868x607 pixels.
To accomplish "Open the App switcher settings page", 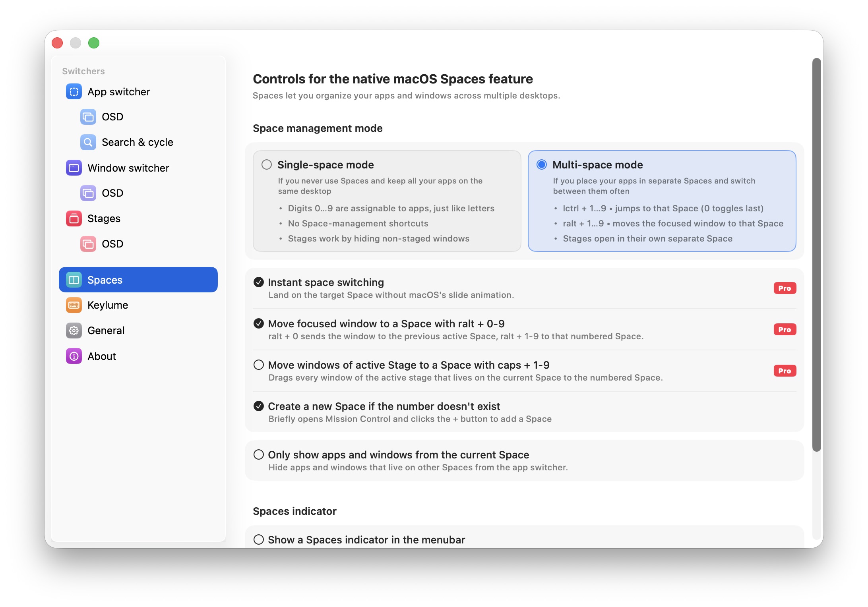I will point(119,92).
